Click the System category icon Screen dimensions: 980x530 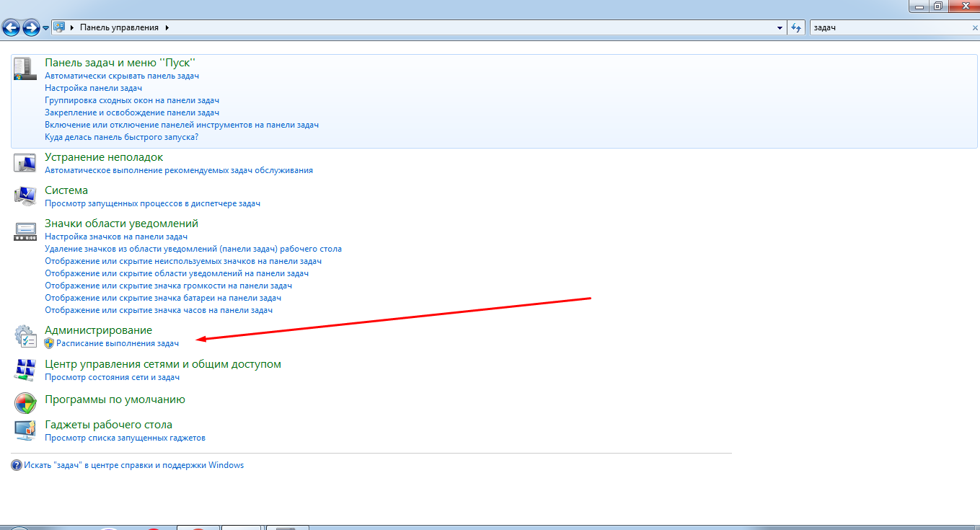tap(25, 196)
